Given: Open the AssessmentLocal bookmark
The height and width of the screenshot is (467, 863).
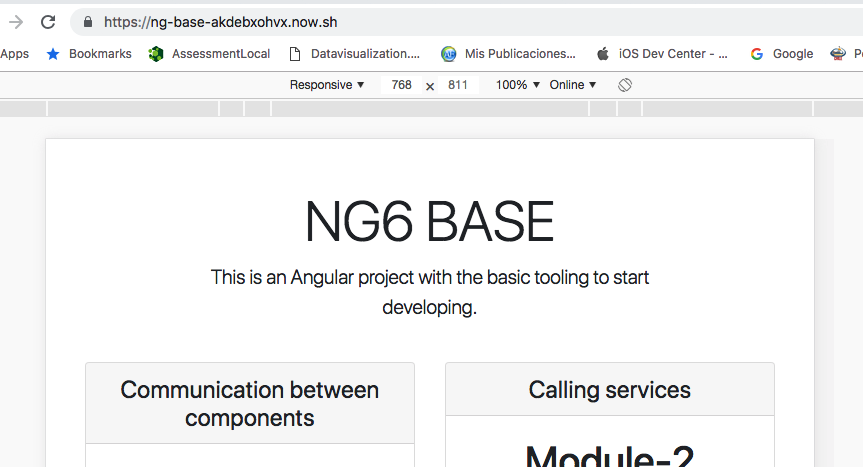Looking at the screenshot, I should pos(221,54).
